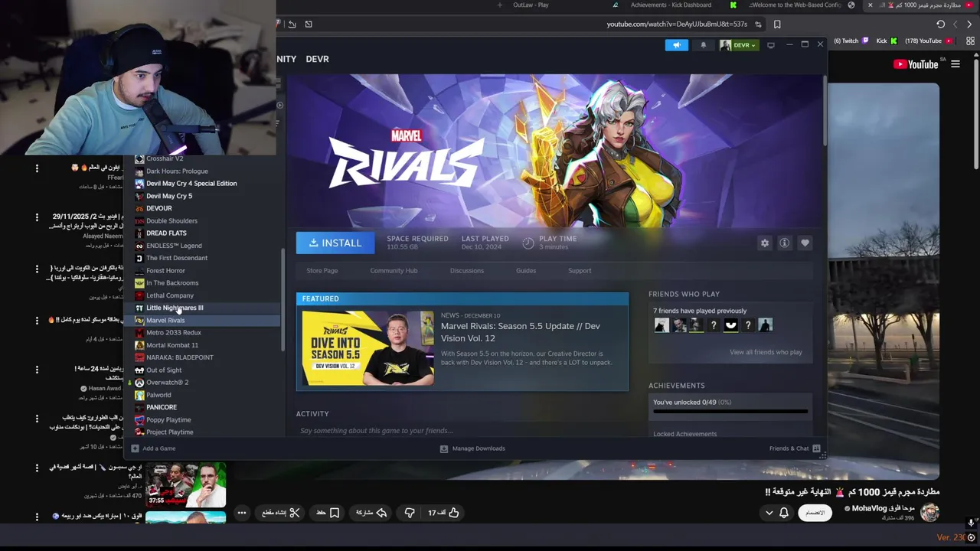The image size is (980, 551).
Task: Select Overwatch 2 in library
Action: [x=167, y=383]
